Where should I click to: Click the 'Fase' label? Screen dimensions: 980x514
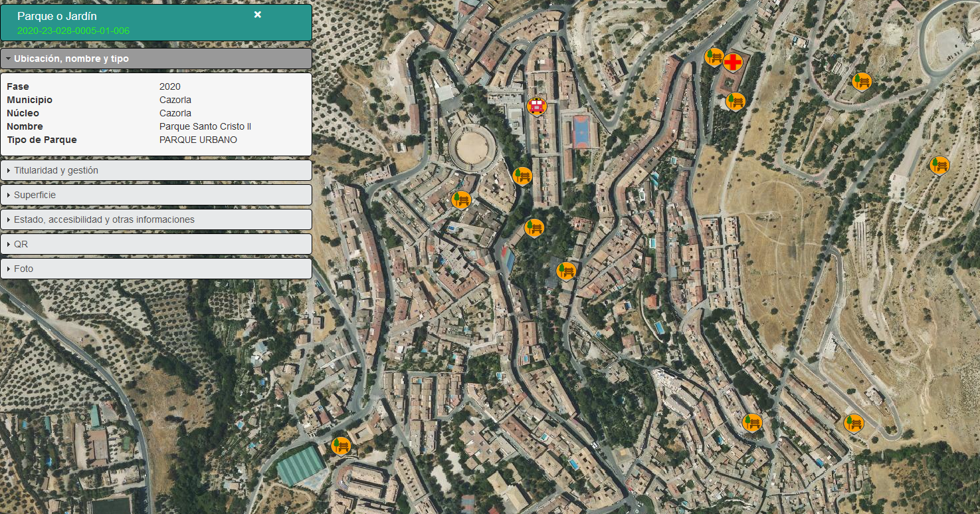click(x=18, y=86)
